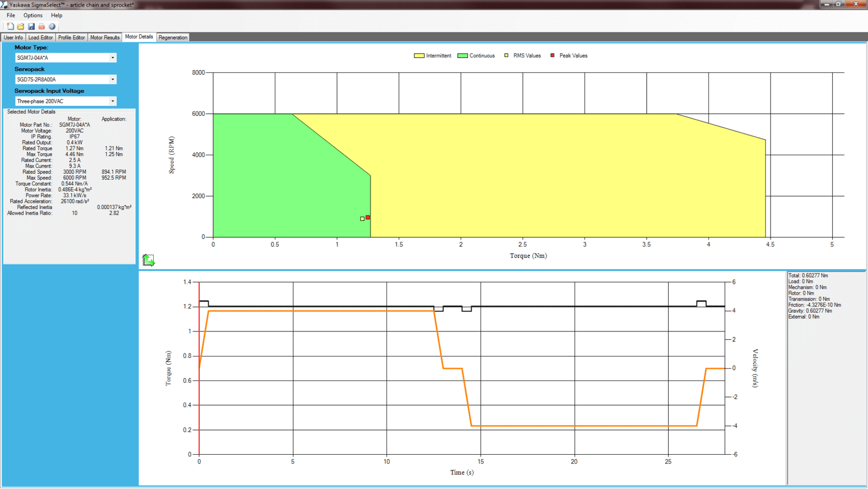
Task: Click the yellow RMS Values marker on chart
Action: pos(362,219)
